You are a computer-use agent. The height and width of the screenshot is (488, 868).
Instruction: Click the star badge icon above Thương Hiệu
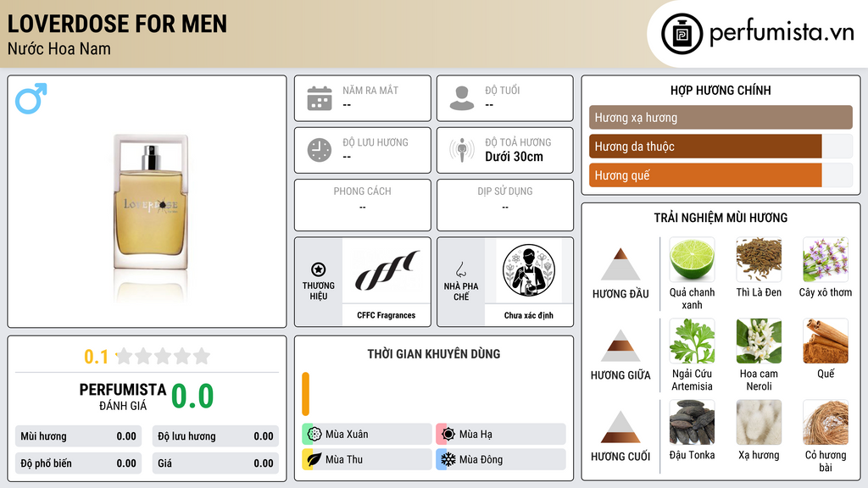coord(319,269)
